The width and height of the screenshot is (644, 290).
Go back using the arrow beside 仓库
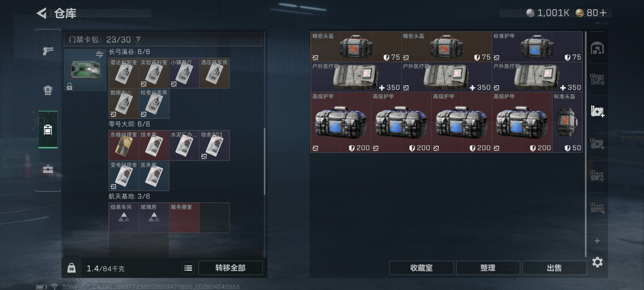41,13
